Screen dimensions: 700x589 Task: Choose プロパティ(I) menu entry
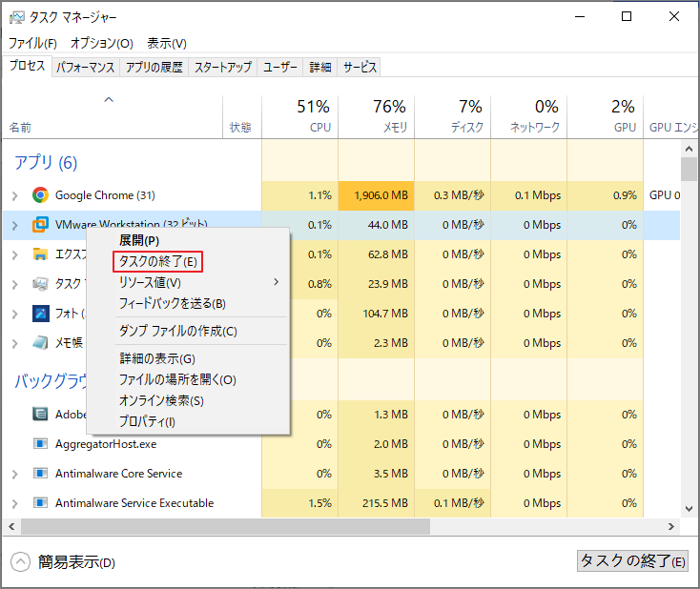189,421
